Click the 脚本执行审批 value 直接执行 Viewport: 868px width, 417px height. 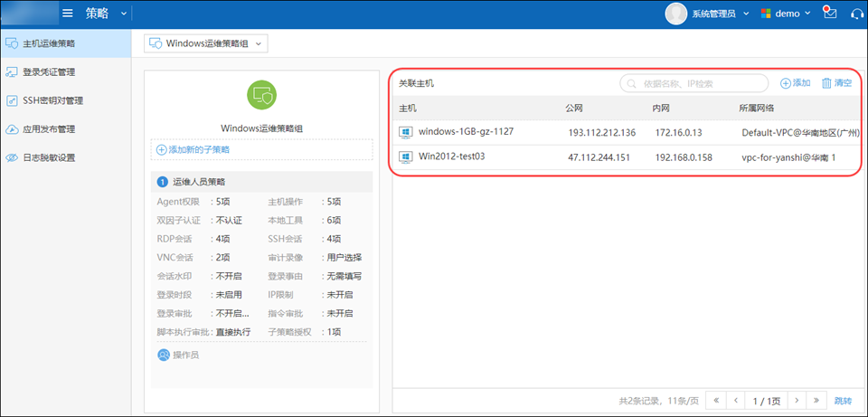233,332
